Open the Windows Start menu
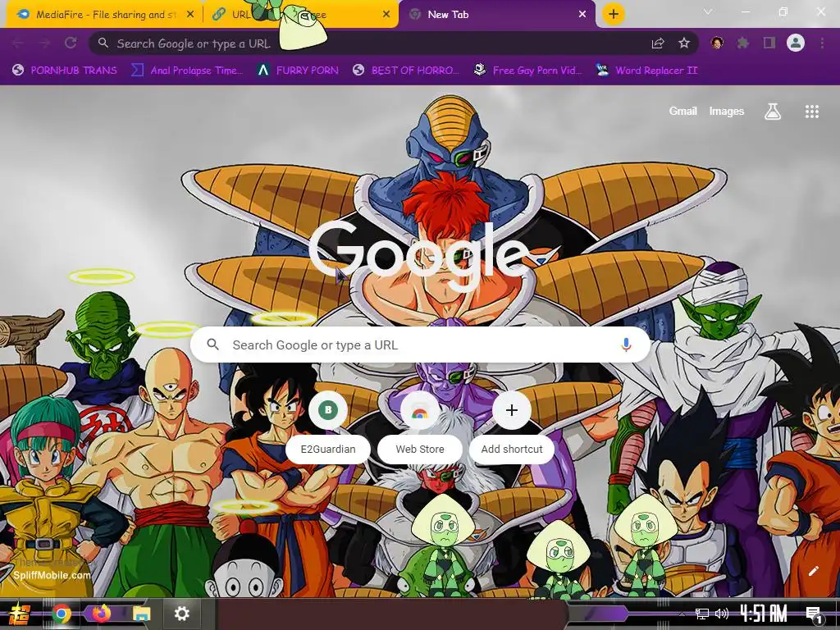840x630 pixels. (19, 614)
